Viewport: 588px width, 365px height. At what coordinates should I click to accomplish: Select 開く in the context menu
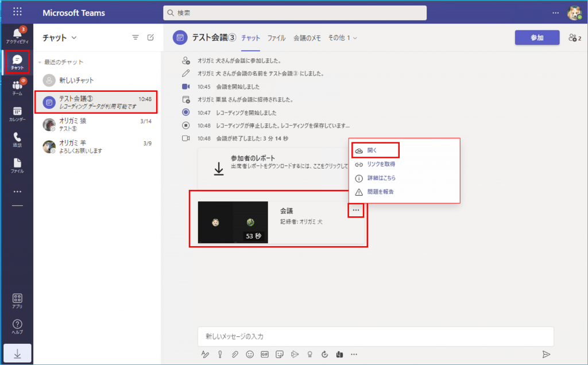pyautogui.click(x=372, y=150)
